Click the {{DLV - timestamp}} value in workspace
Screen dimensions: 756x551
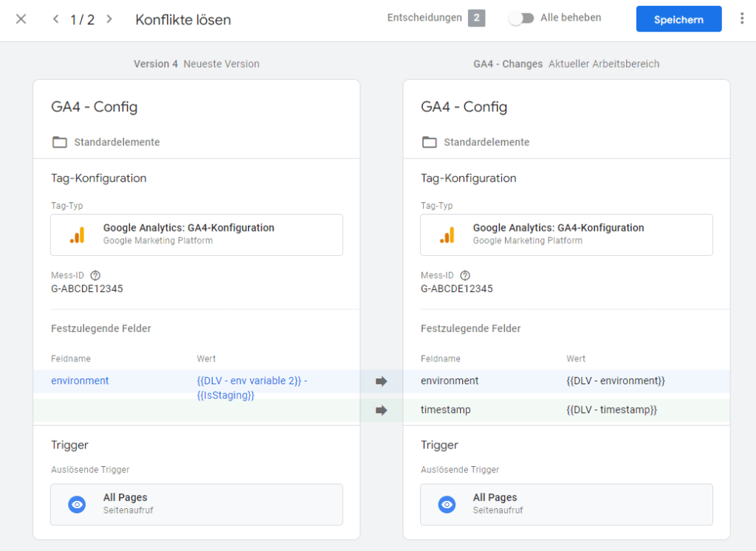pos(611,409)
